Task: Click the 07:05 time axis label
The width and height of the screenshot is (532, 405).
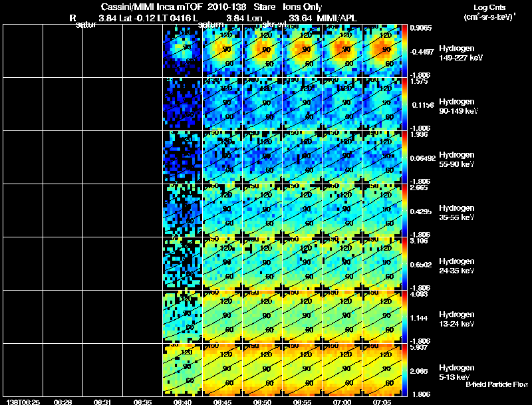Action: [x=382, y=402]
